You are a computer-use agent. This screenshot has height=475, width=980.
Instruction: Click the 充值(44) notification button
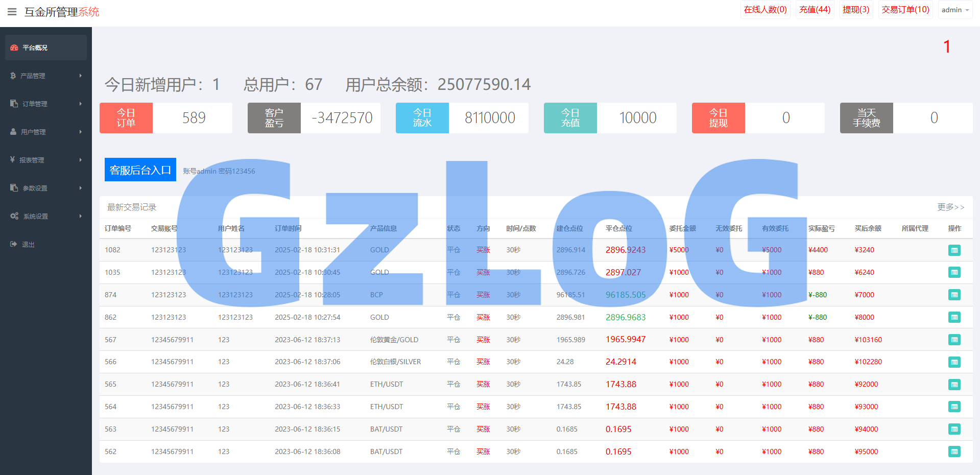[x=815, y=10]
